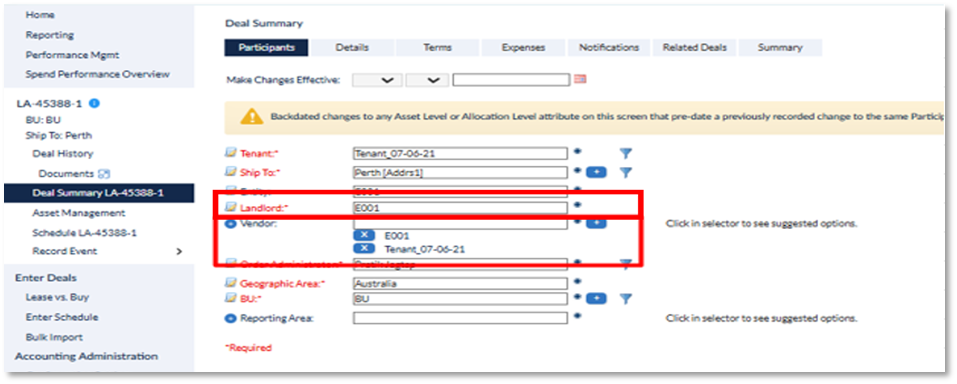Click the Geographic Area field showing Australia
The width and height of the screenshot is (957, 384).
click(x=460, y=284)
